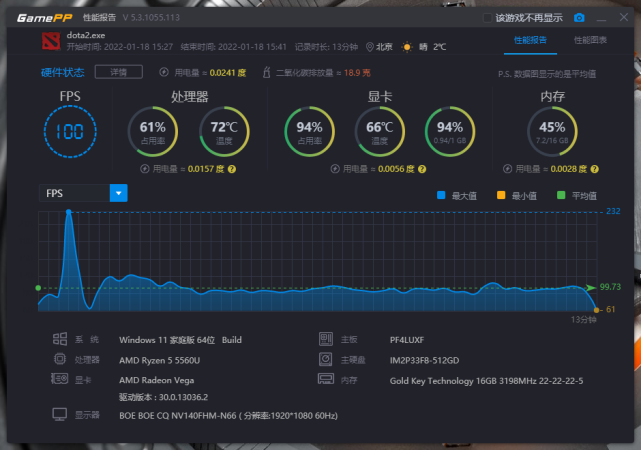Click the CPU 61% usage gauge

152,132
